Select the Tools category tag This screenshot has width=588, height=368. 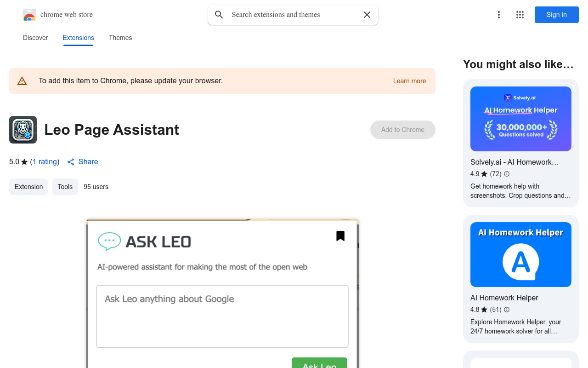click(65, 187)
